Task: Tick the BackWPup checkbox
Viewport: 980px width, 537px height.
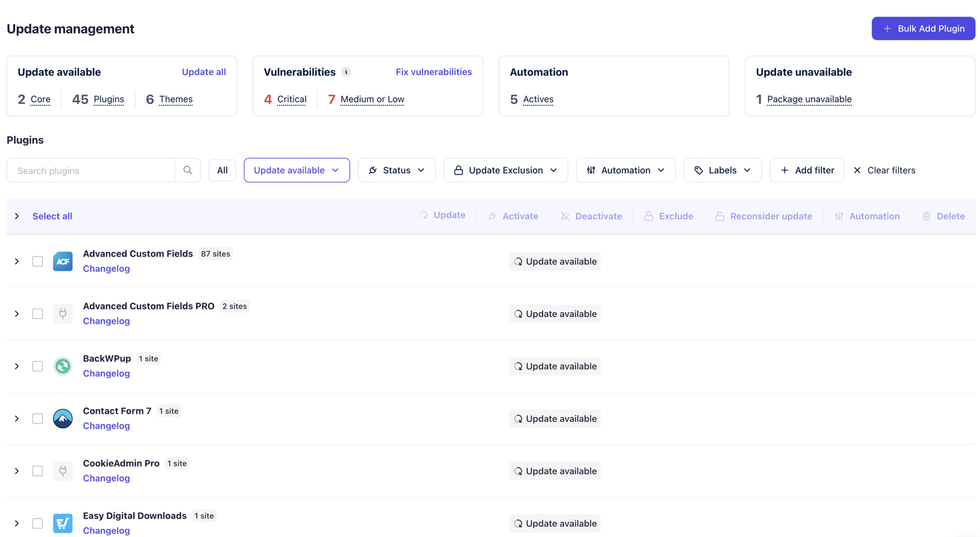Action: pyautogui.click(x=37, y=366)
